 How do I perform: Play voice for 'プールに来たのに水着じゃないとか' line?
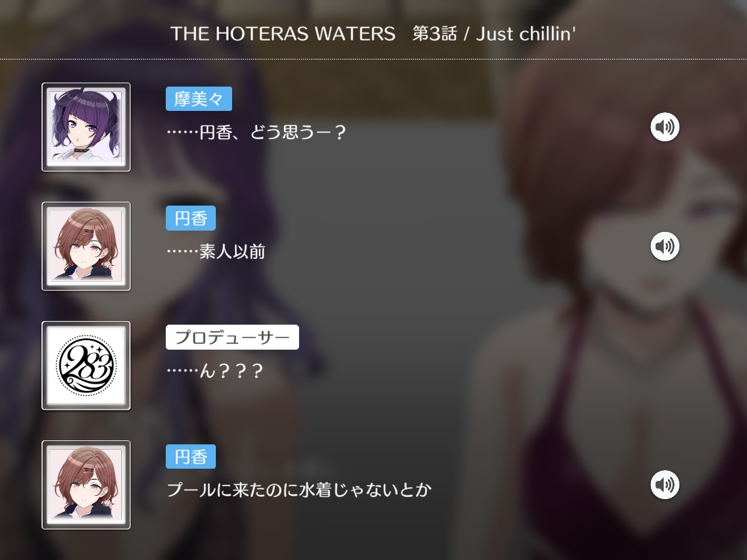664,485
